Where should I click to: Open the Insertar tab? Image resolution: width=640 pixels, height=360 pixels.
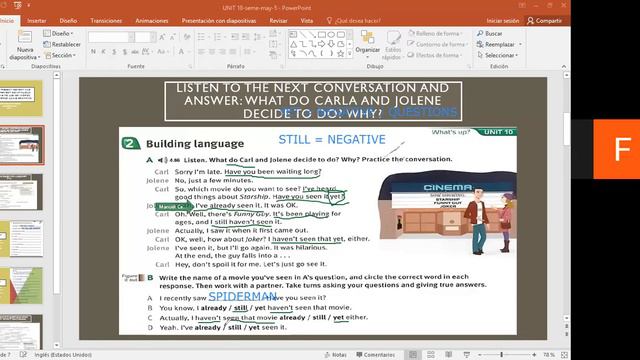click(36, 20)
